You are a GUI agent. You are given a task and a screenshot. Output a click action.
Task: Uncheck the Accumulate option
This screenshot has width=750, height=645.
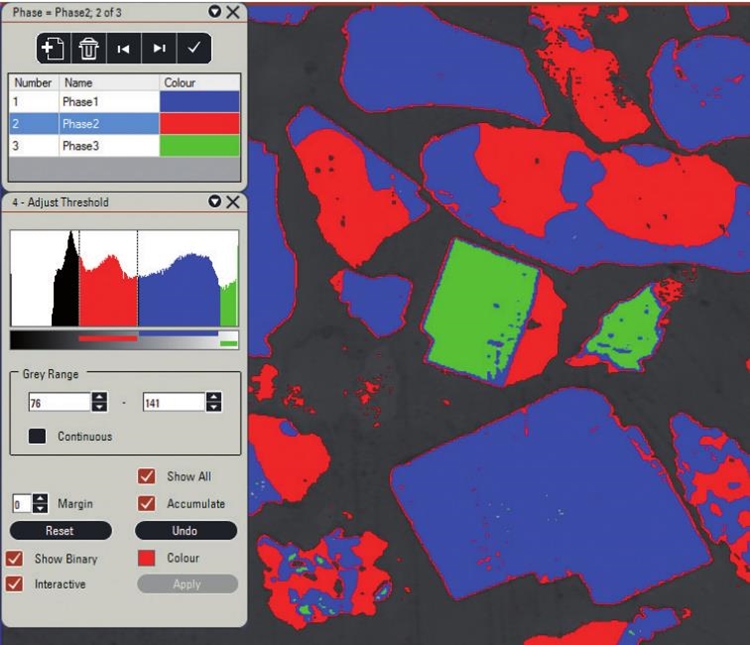(x=147, y=503)
